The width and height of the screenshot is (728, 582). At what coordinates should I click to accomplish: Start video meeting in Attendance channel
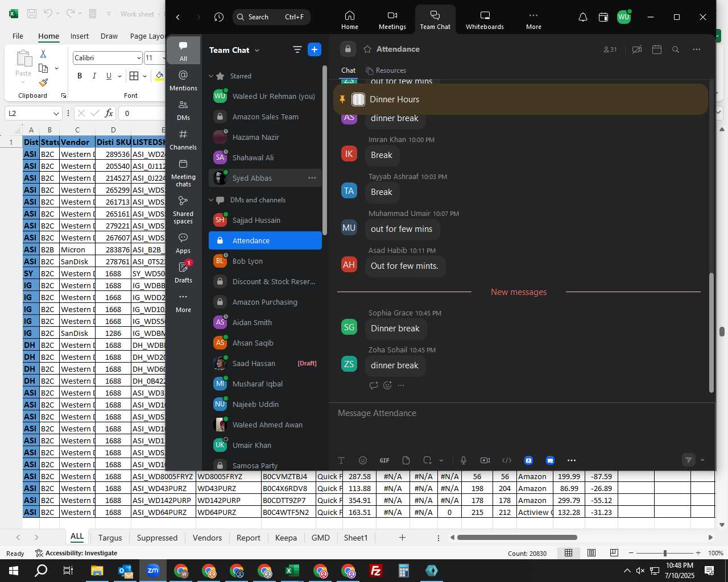(x=637, y=49)
